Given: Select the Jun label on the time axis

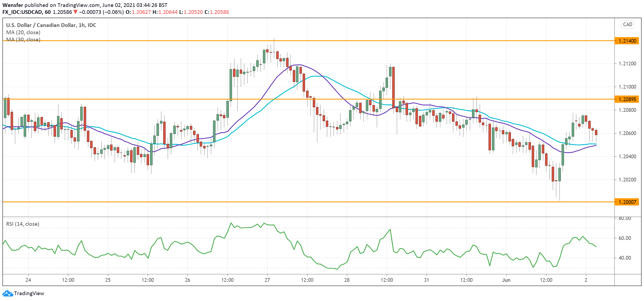Looking at the screenshot, I should coord(506,280).
